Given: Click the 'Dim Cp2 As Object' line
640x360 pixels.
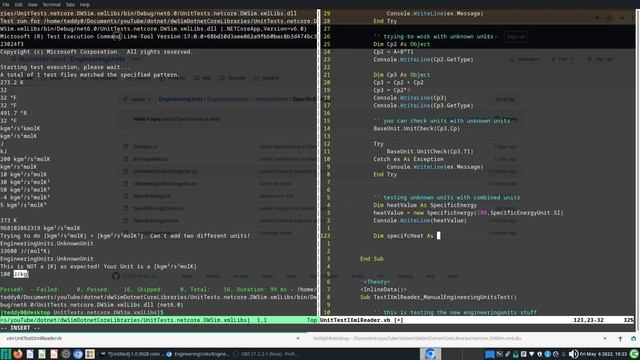Looking at the screenshot, I should click(402, 44).
